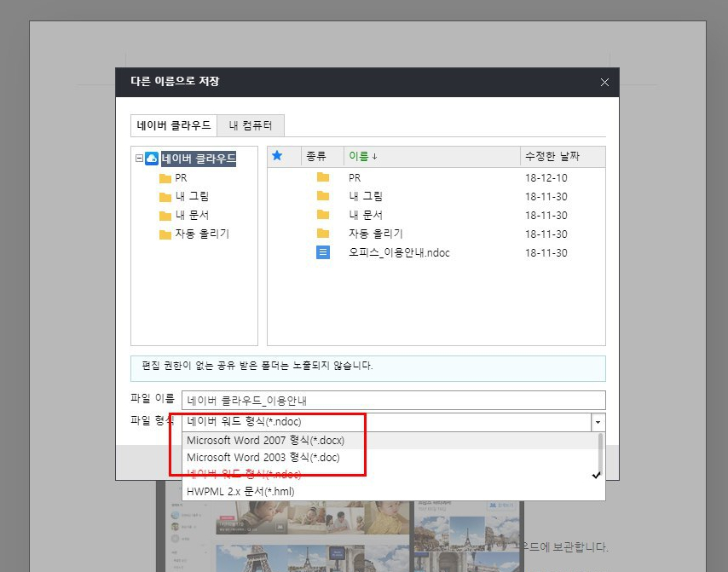
Task: Pick the HWPML 2.x 문서(*.hml) format
Action: click(x=246, y=492)
